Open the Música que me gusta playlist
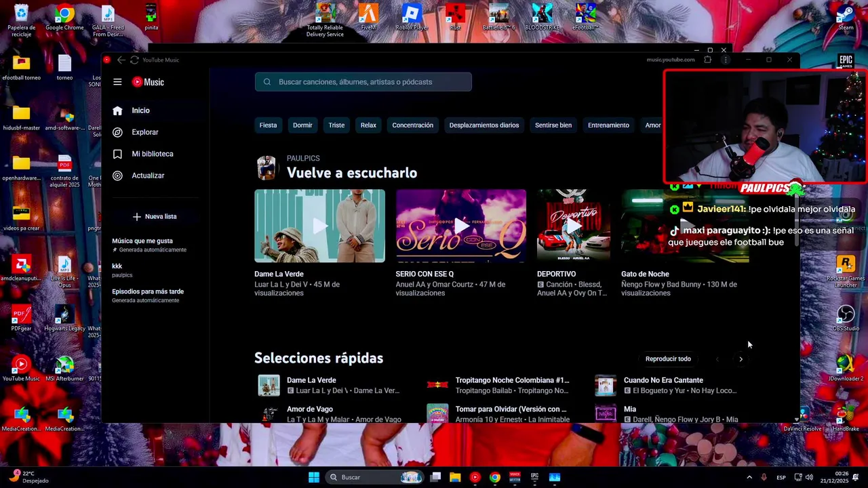This screenshot has height=488, width=868. tap(149, 245)
